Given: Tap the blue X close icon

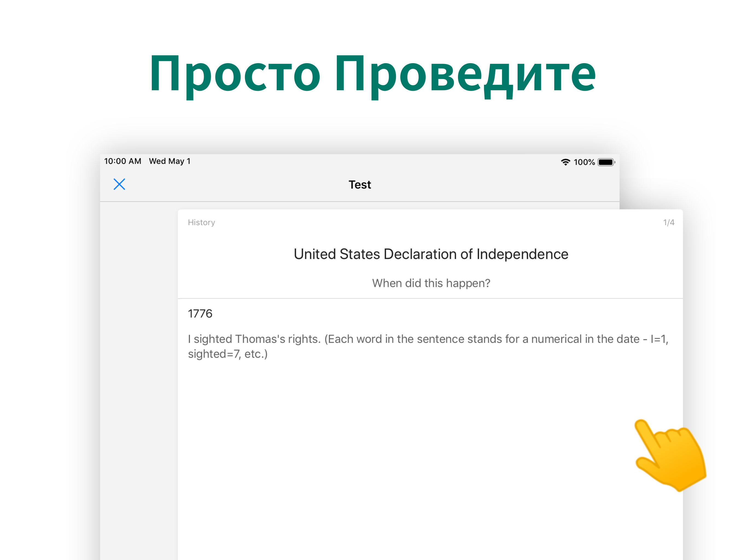Looking at the screenshot, I should (119, 184).
